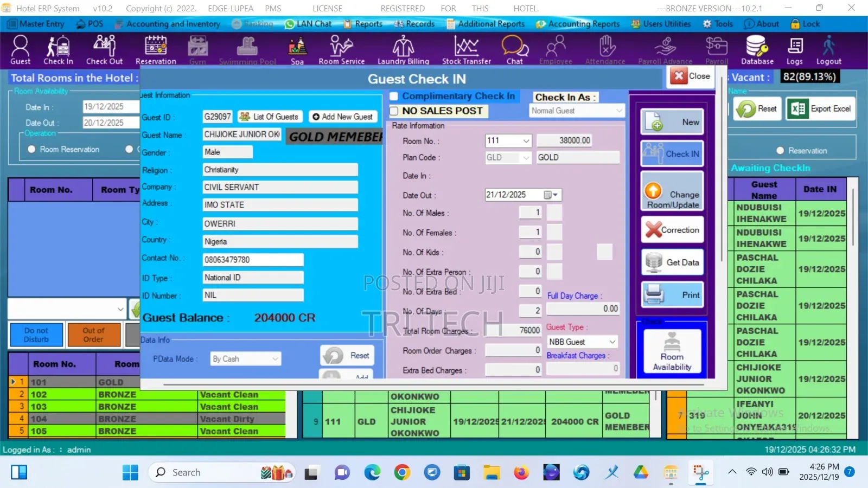
Task: Click the green Reset button
Action: [x=757, y=109]
